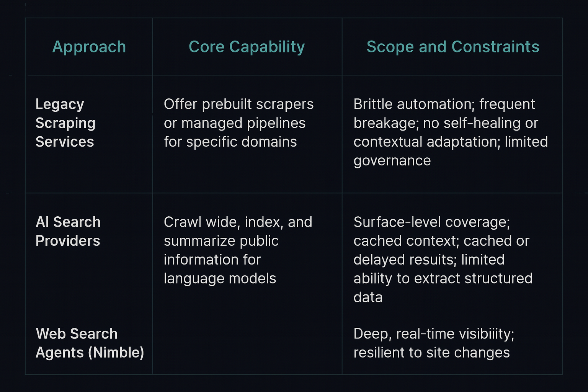Image resolution: width=588 pixels, height=392 pixels.
Task: Select the 'language models' text line
Action: click(220, 279)
